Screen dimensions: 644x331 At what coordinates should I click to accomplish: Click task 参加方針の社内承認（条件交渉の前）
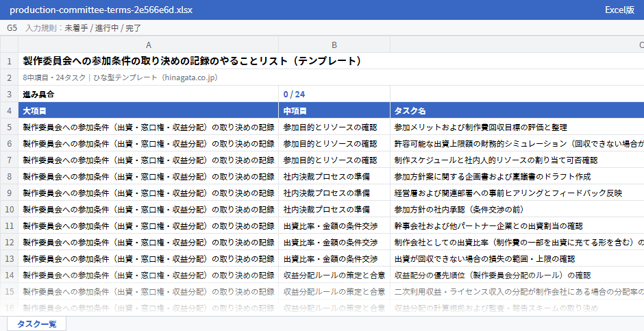[x=459, y=210]
